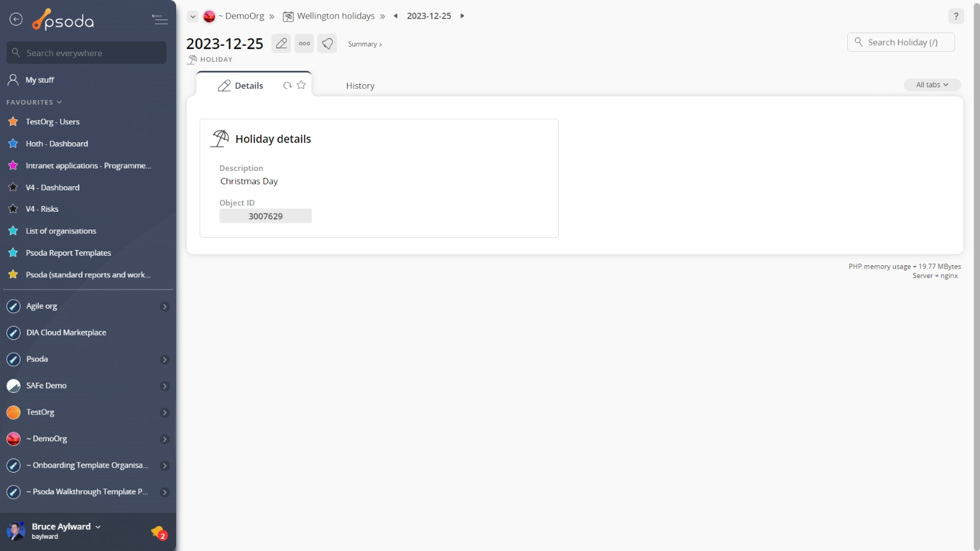
Task: Click the ~ Psoda Walkthrough Template icon
Action: click(13, 492)
